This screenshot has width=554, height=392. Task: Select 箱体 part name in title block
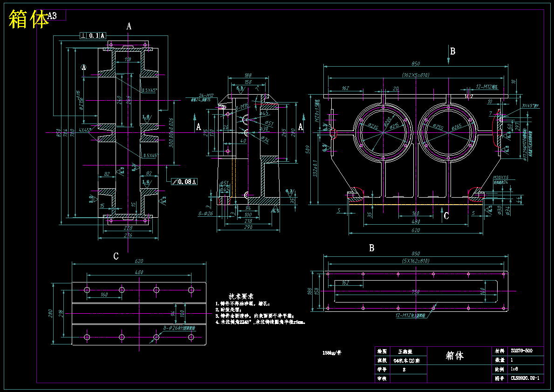coord(454,356)
